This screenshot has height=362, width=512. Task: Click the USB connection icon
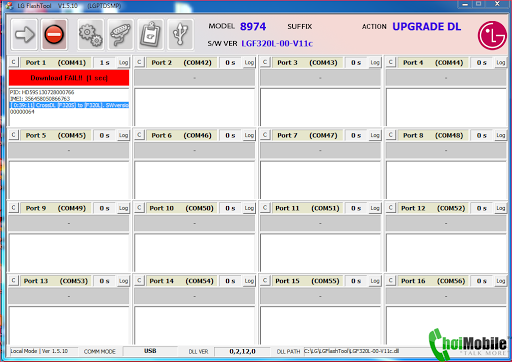click(180, 34)
